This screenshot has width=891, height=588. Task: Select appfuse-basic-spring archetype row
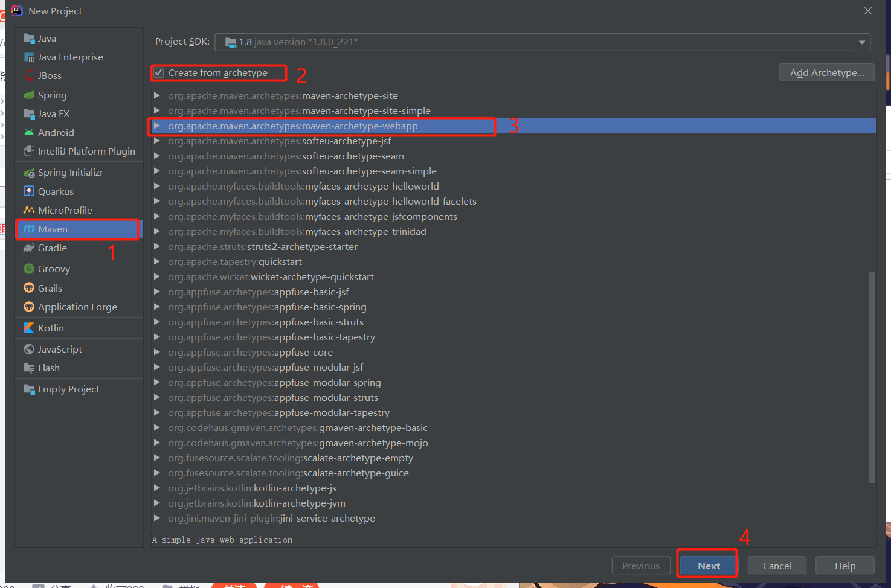tap(513, 307)
